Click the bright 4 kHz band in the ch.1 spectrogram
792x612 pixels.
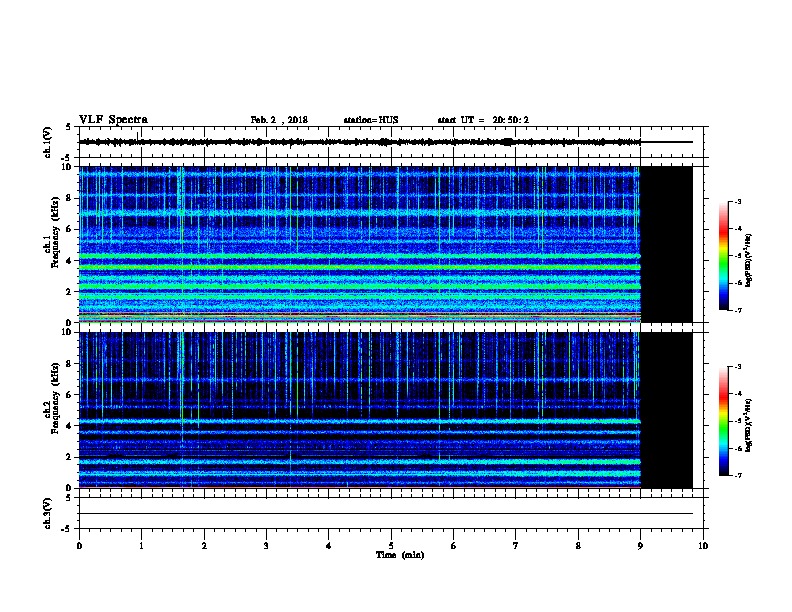point(360,256)
